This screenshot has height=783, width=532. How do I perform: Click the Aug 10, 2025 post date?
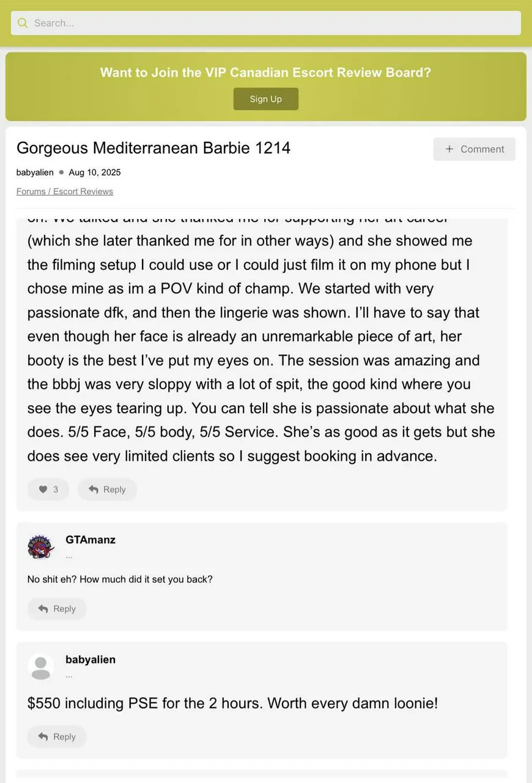[95, 173]
